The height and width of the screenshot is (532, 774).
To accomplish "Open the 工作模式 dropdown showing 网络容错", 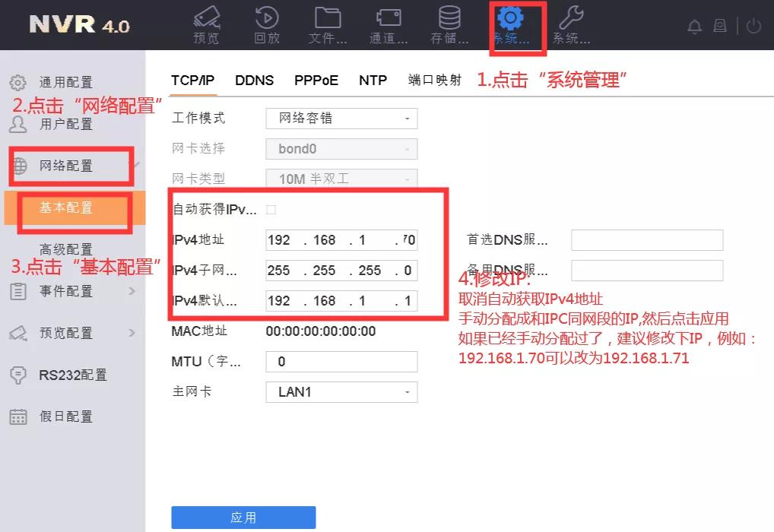I will (341, 118).
